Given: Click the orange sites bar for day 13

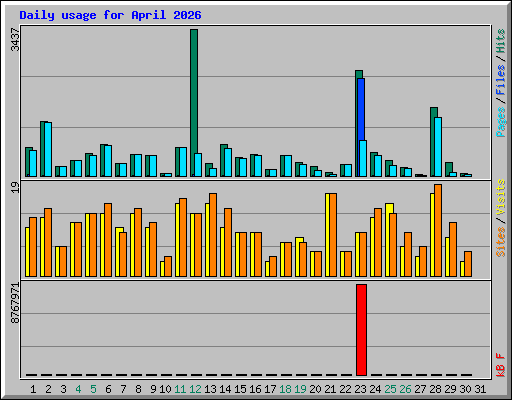Looking at the screenshot, I should point(213,235).
